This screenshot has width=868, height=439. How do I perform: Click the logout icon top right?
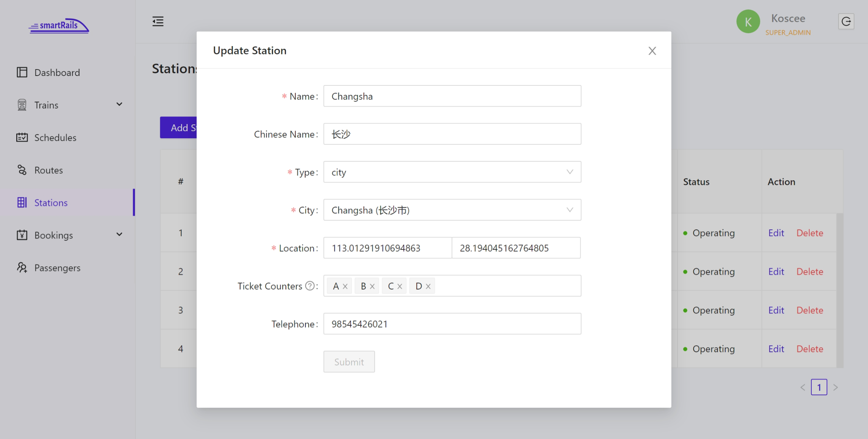(x=847, y=21)
